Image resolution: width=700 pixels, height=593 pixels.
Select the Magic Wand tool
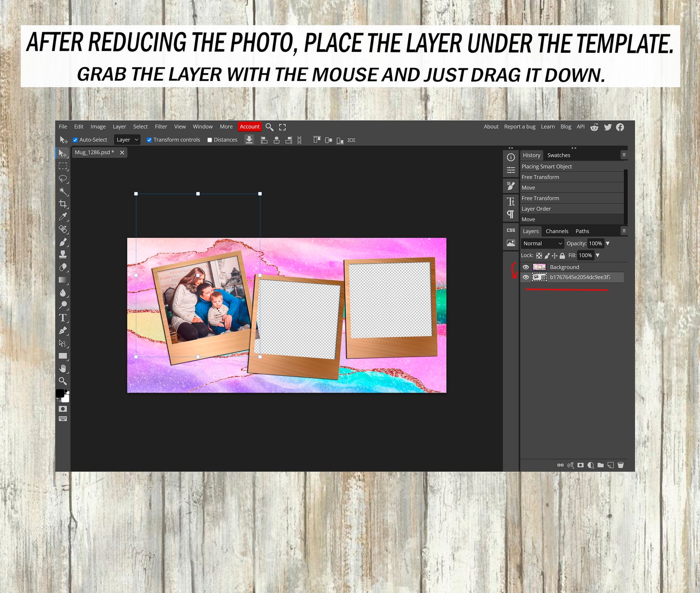[63, 191]
